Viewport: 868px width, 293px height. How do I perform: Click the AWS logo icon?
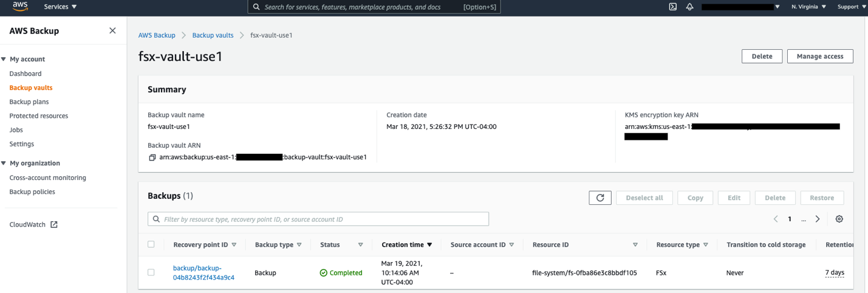click(x=19, y=7)
